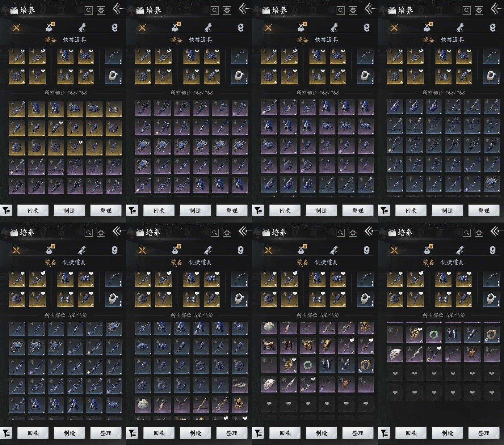Open settings gear in top row's second panel
This screenshot has height=445, width=504.
point(227,11)
